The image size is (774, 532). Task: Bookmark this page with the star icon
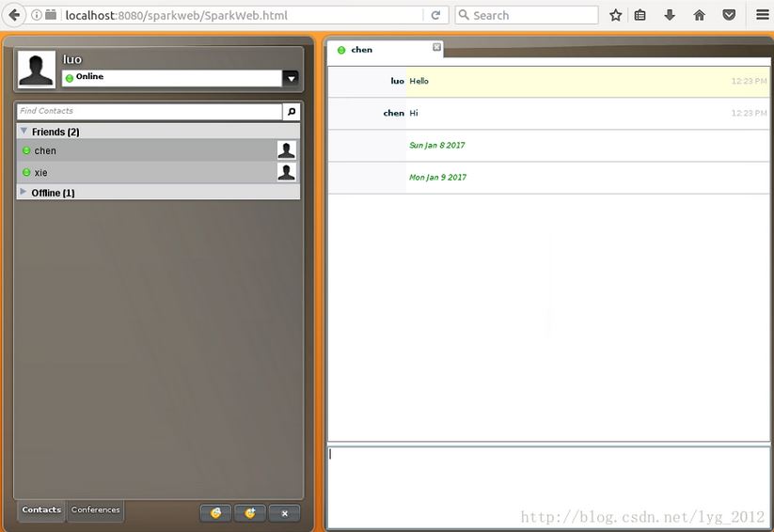click(616, 15)
